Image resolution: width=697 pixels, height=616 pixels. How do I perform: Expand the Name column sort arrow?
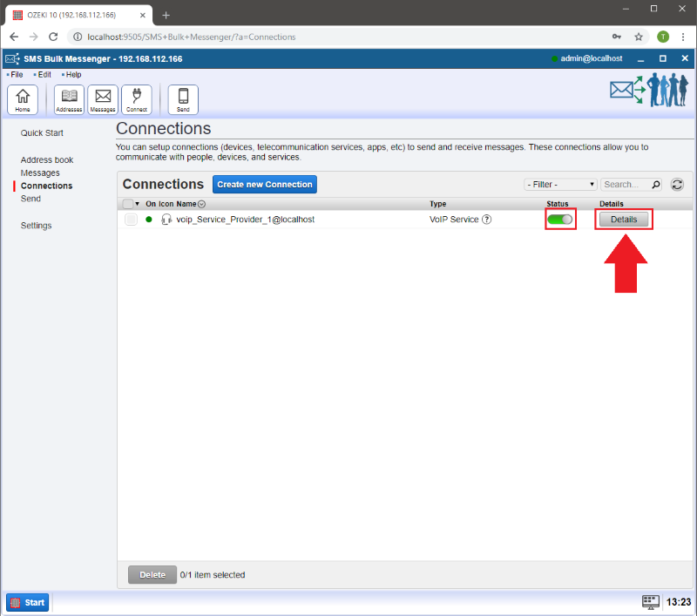pos(202,204)
